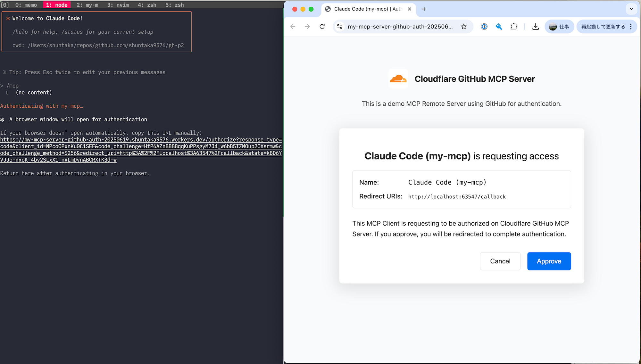Viewport: 641px width, 364px height.
Task: Click the address bar URL field
Action: (x=400, y=27)
